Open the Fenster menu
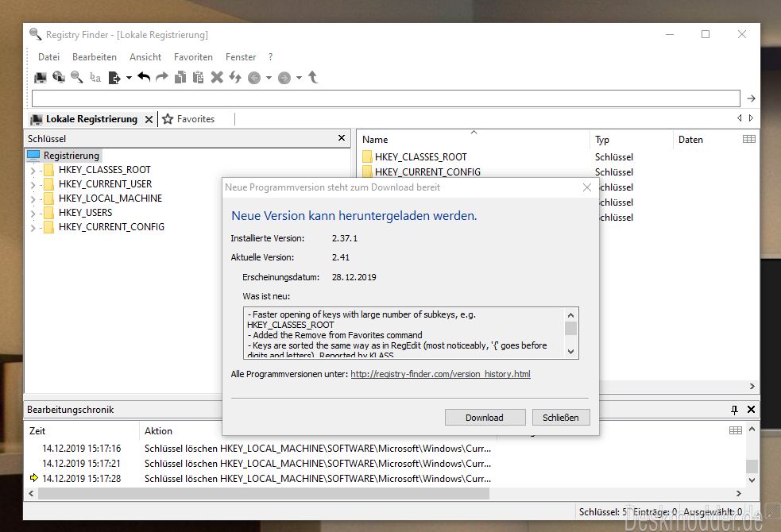Screen dimensions: 781x532 (241, 57)
